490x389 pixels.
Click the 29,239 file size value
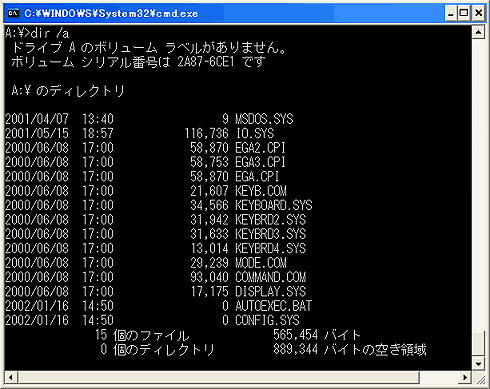pos(210,263)
